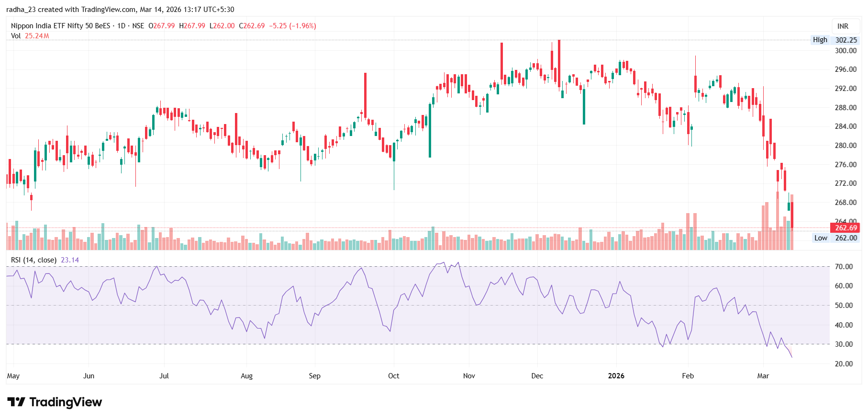868x420 pixels.
Task: Click the Dec label on time axis
Action: (x=537, y=376)
